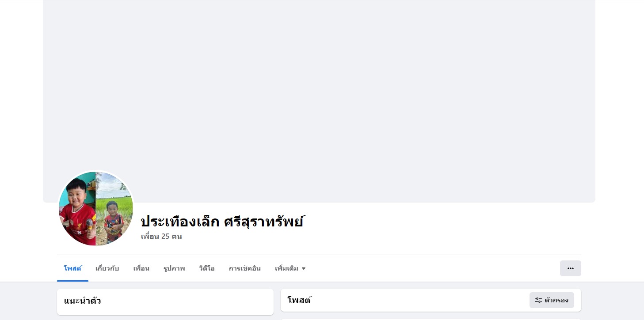Open the three-dots profile options button

click(570, 268)
